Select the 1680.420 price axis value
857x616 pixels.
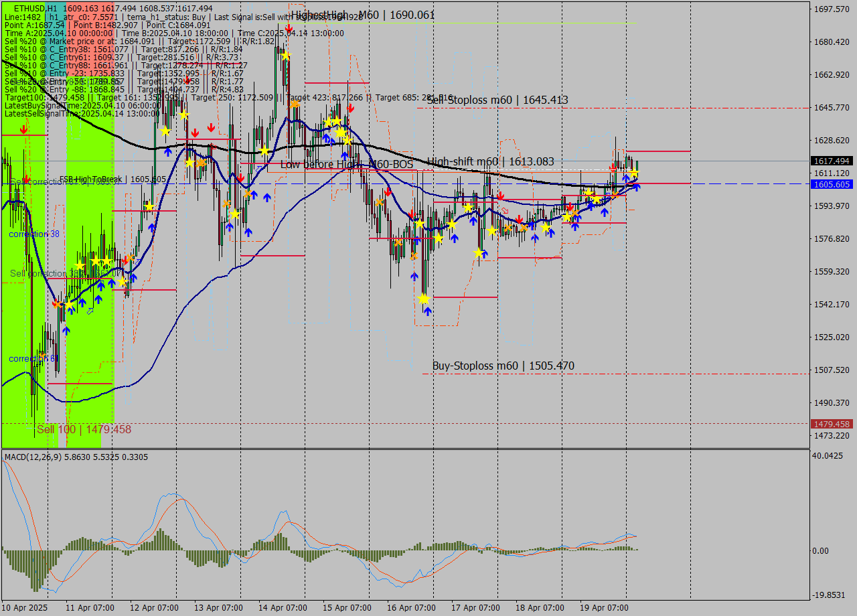coord(832,42)
